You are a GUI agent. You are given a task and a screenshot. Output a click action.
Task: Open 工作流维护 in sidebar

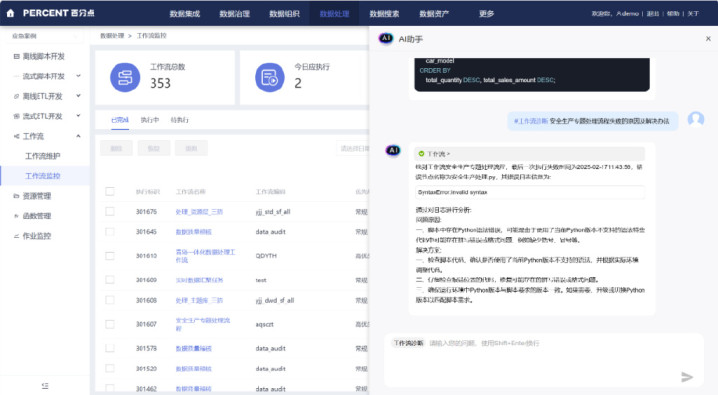[43, 156]
